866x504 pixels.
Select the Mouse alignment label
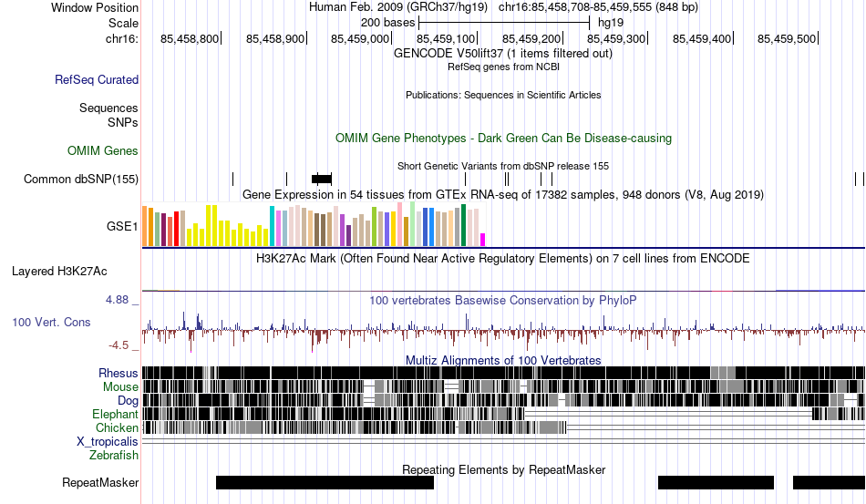(x=119, y=387)
